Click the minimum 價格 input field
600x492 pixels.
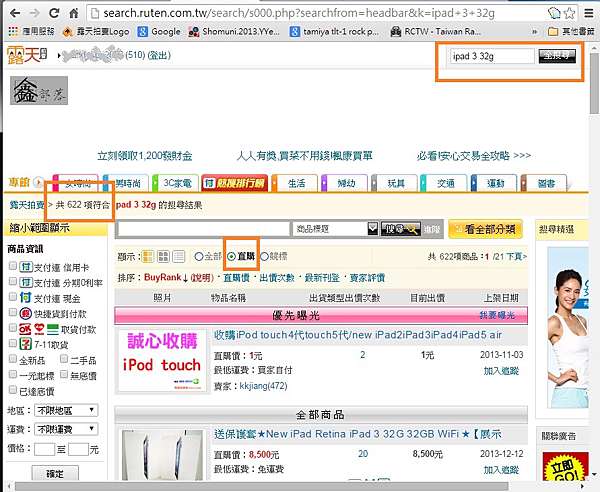pos(44,449)
